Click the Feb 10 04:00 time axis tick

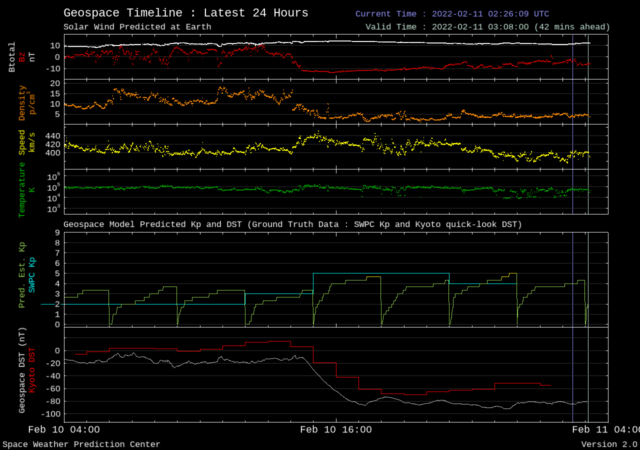point(63,429)
